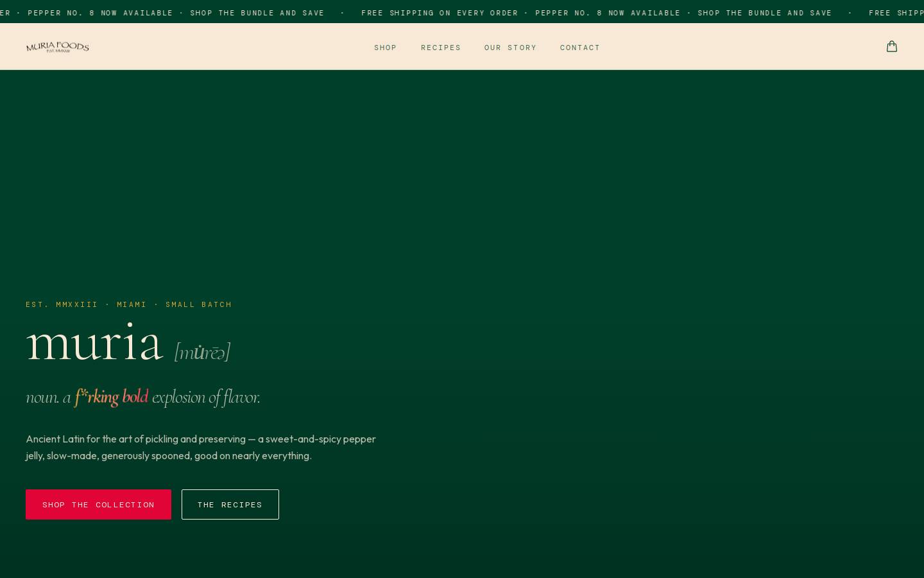Click Shop the Collection button
The image size is (924, 578).
[98, 504]
